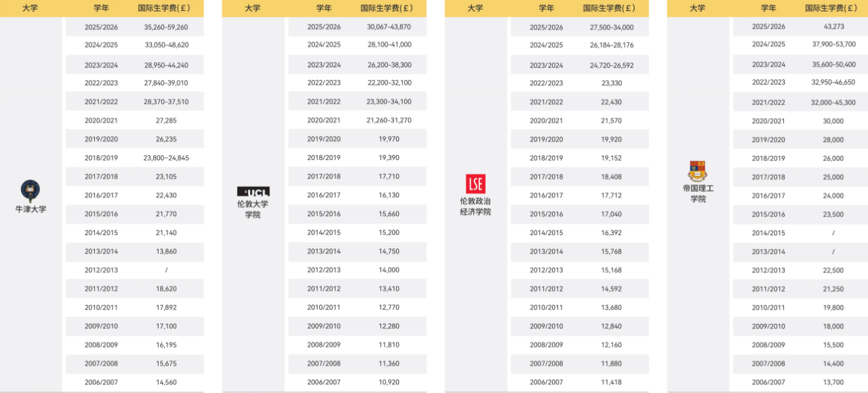Click the 伦敦政治经济学院 name text
868x393 pixels.
pyautogui.click(x=475, y=206)
